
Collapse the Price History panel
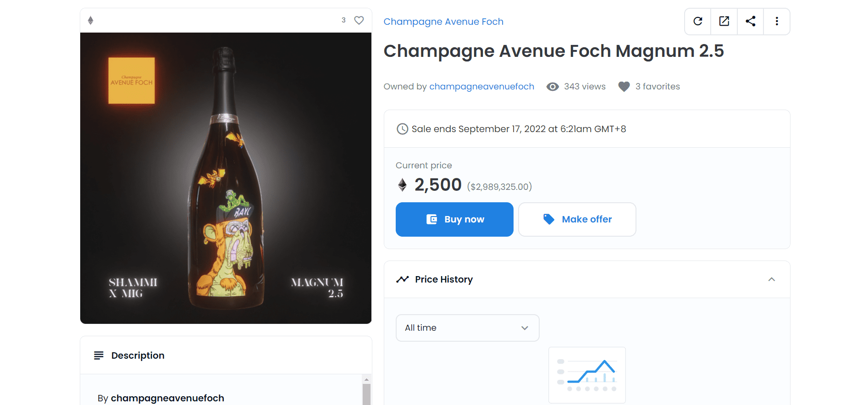[x=772, y=279]
